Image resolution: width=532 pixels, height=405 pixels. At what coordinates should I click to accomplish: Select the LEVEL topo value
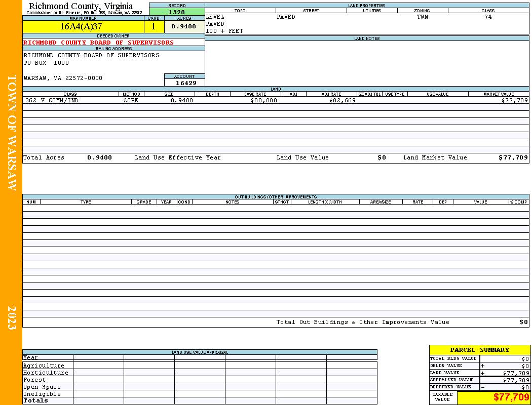[x=215, y=17]
